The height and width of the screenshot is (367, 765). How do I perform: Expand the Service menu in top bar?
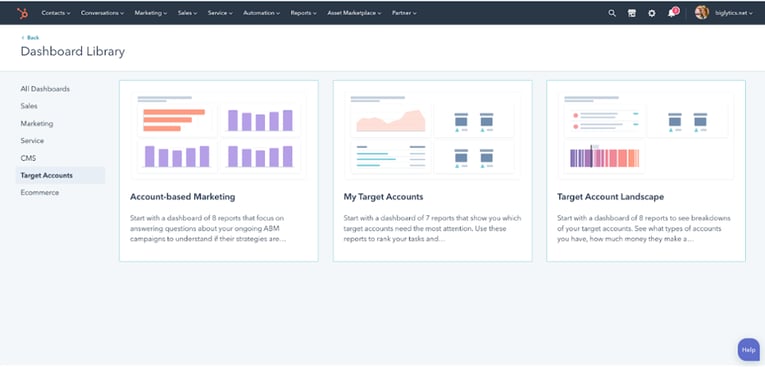click(220, 13)
